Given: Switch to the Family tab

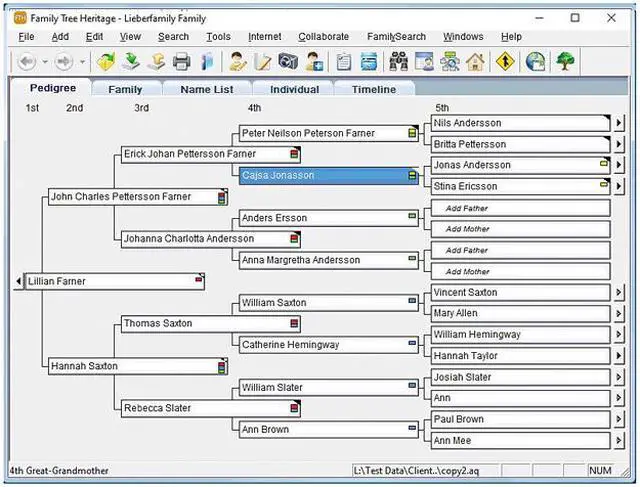Looking at the screenshot, I should (125, 89).
